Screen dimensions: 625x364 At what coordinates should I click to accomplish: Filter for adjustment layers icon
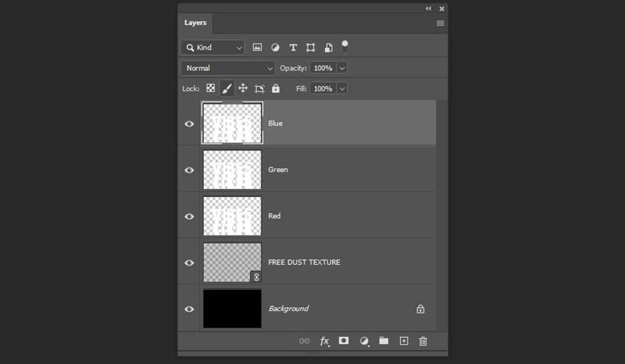pyautogui.click(x=275, y=47)
